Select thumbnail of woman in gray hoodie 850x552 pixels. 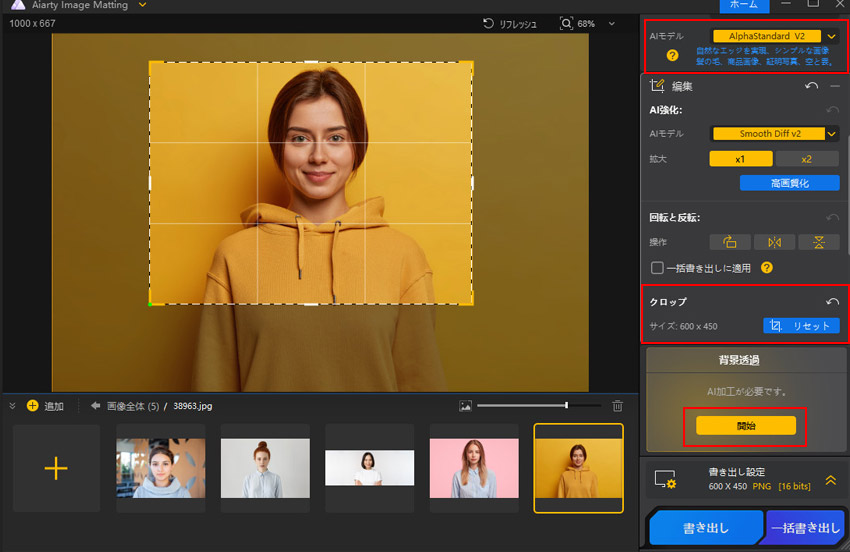click(160, 468)
